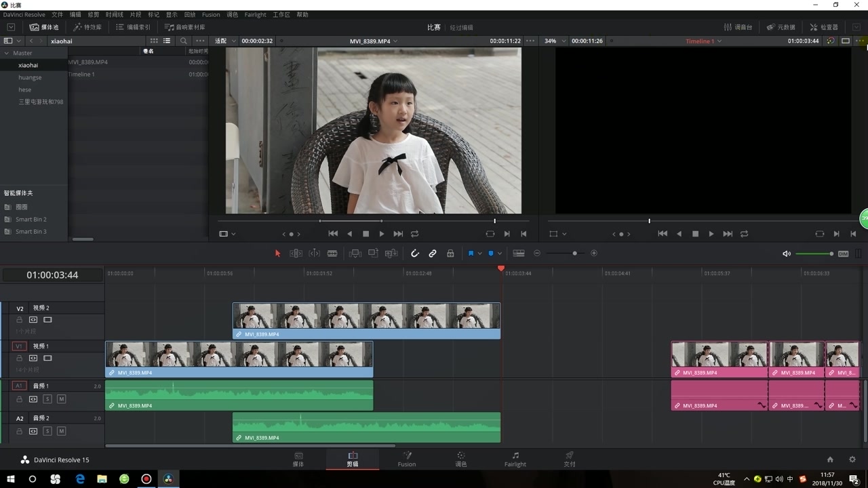Zoom out timeline with minus button

[x=537, y=253]
